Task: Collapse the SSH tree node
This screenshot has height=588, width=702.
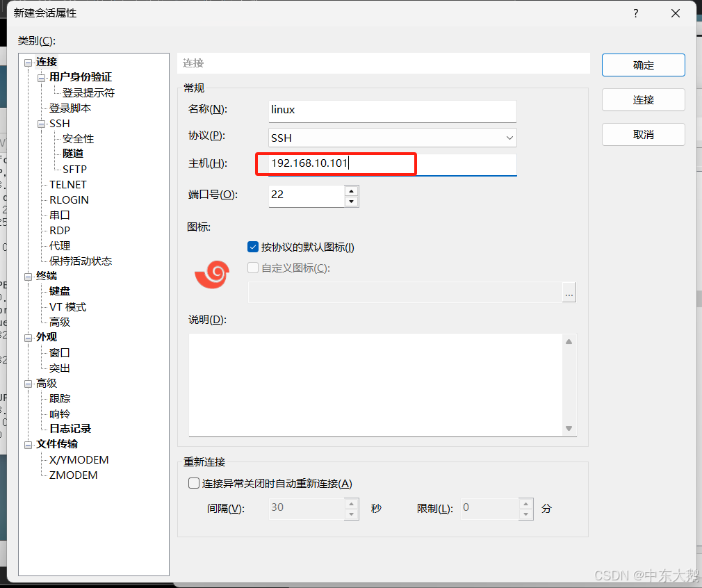Action: 42,124
